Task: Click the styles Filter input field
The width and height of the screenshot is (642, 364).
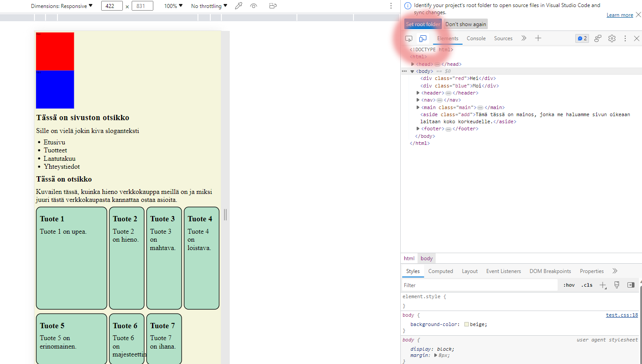Action: click(479, 285)
